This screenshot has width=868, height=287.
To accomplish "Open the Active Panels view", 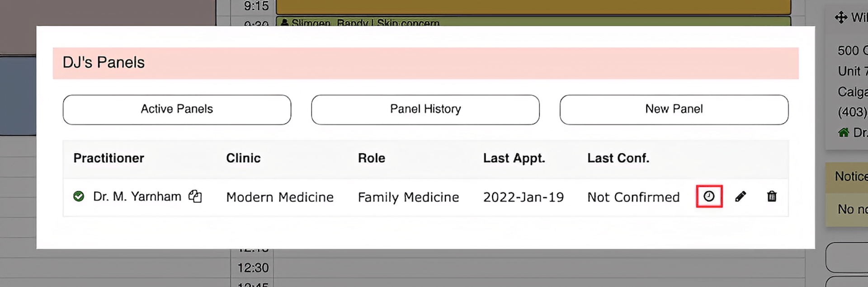I will pyautogui.click(x=177, y=109).
